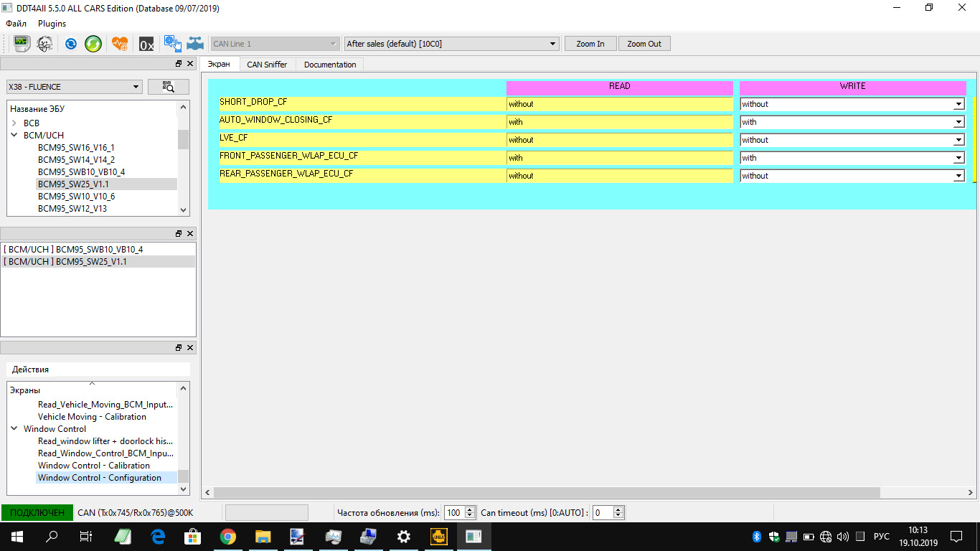Close the screens bottom panel
The width and height of the screenshot is (980, 551).
pos(190,347)
